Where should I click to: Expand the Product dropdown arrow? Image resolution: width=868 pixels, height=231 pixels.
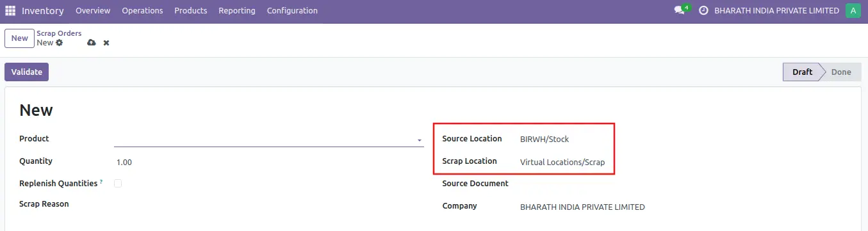coord(419,140)
